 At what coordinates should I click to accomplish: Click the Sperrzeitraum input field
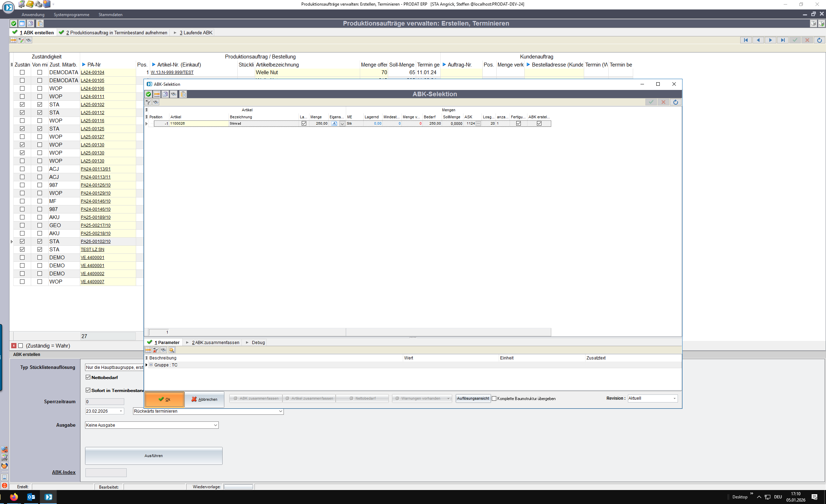(x=105, y=402)
